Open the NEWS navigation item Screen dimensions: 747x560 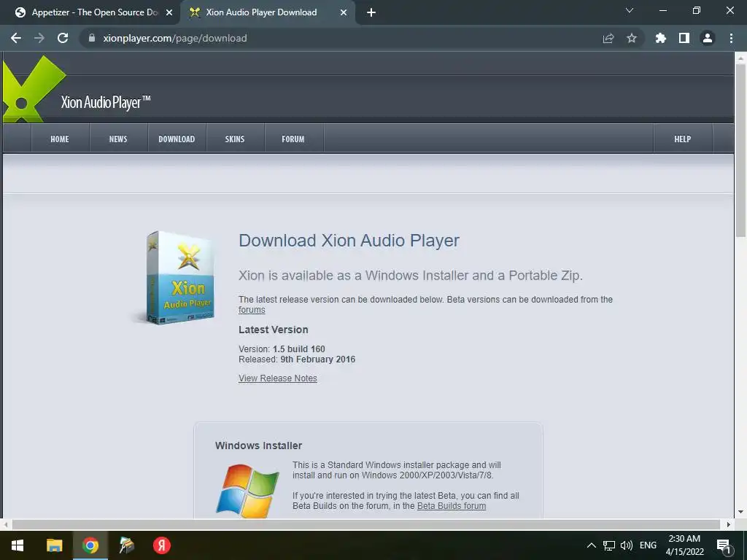[x=118, y=139]
